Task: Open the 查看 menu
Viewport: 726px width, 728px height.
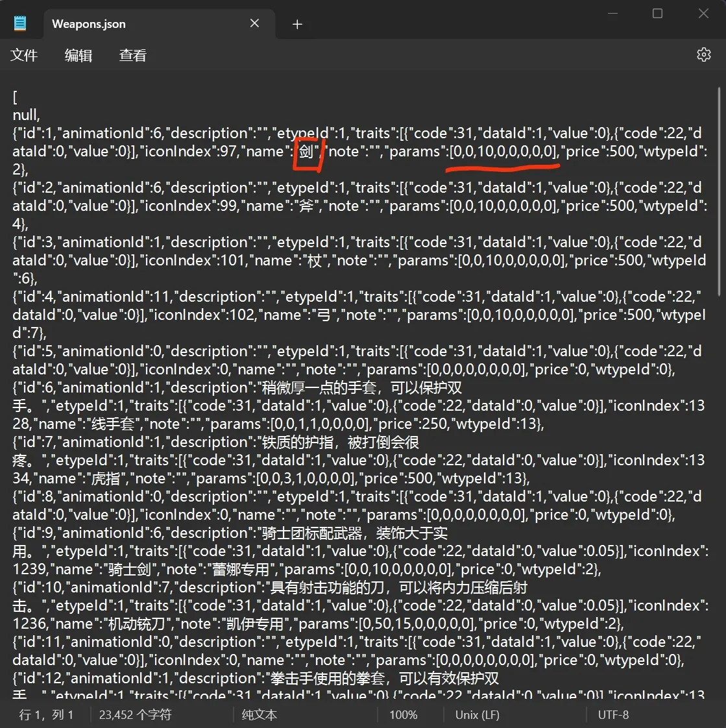Action: point(133,55)
